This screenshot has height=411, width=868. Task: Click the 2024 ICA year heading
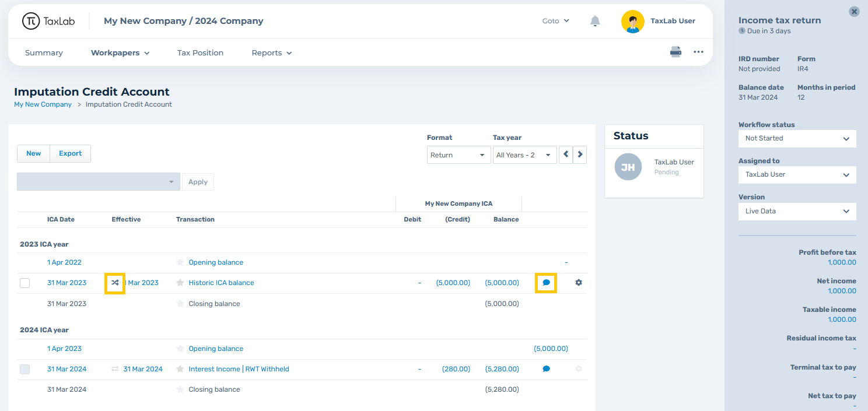coord(44,330)
